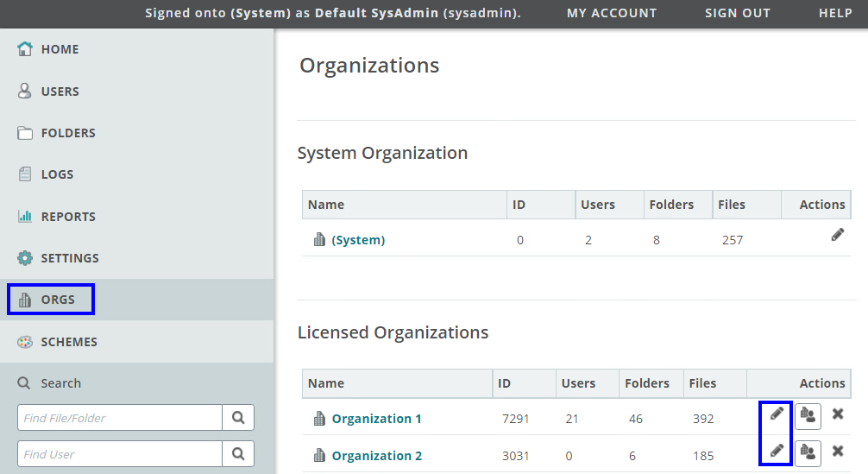The height and width of the screenshot is (474, 868).
Task: Edit Organization 2 using the pencil icon
Action: point(777,451)
